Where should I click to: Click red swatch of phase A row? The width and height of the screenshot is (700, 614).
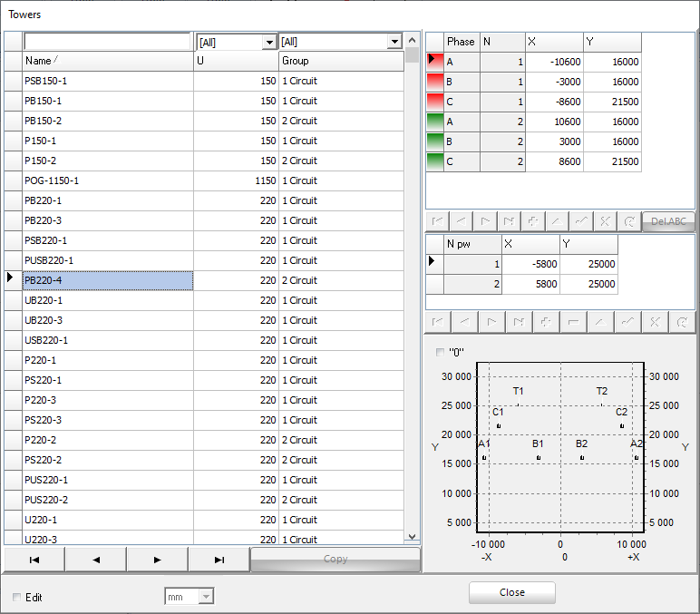tap(435, 62)
